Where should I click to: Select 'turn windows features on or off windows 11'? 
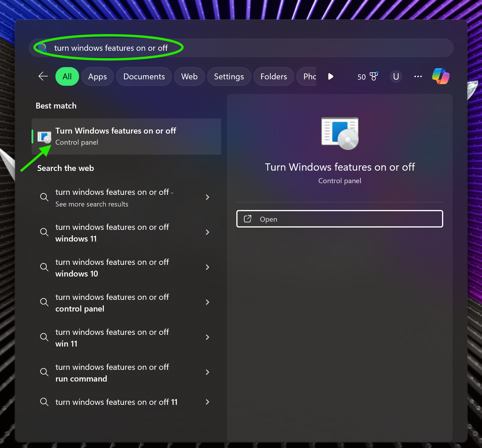click(x=126, y=232)
